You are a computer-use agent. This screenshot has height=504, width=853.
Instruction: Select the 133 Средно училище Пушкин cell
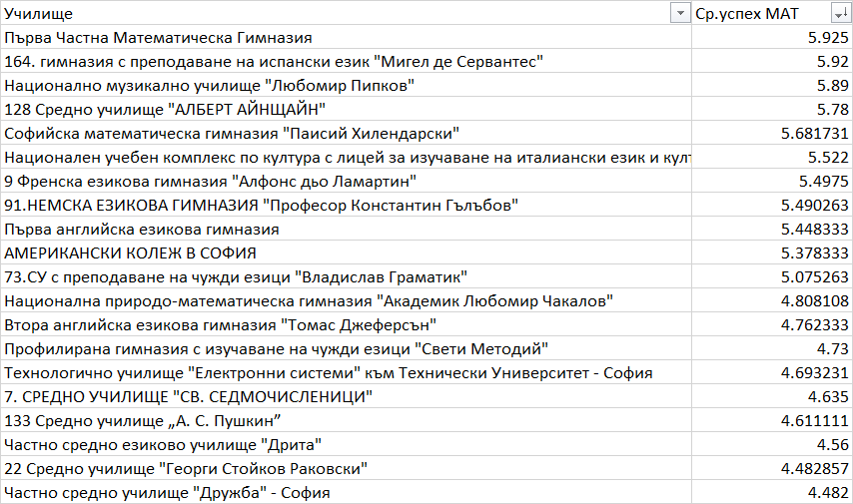146,421
